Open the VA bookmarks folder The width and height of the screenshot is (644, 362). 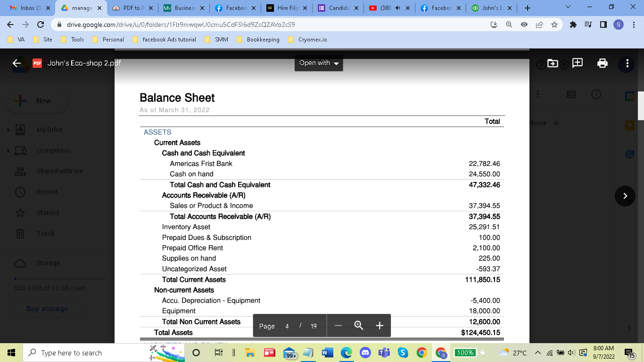(x=17, y=40)
